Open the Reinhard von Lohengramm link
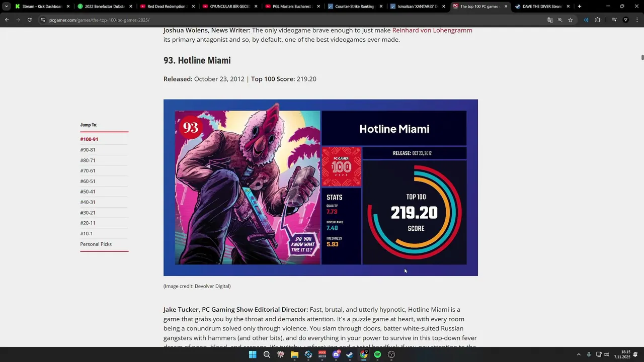644x362 pixels. pyautogui.click(x=432, y=30)
